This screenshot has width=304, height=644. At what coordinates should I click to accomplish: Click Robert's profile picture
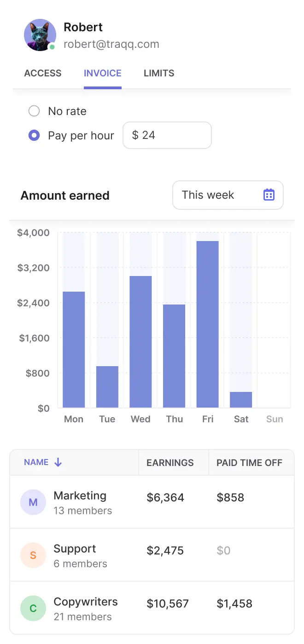[40, 35]
